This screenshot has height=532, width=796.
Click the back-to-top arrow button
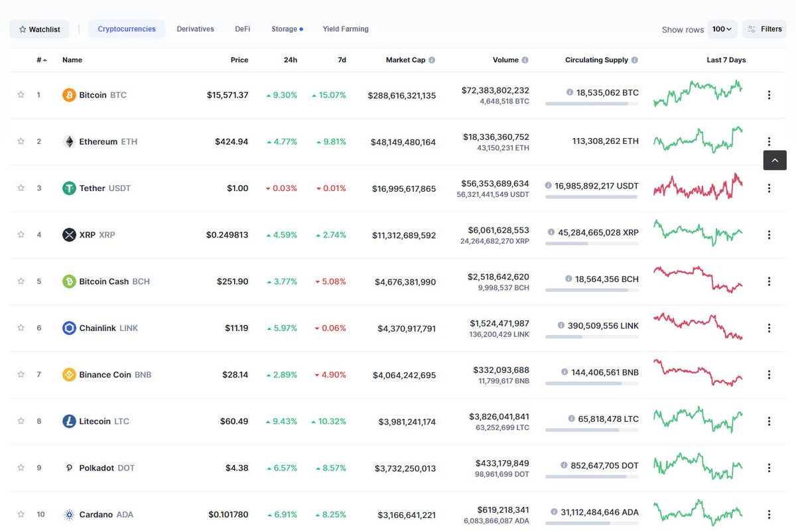(x=774, y=160)
